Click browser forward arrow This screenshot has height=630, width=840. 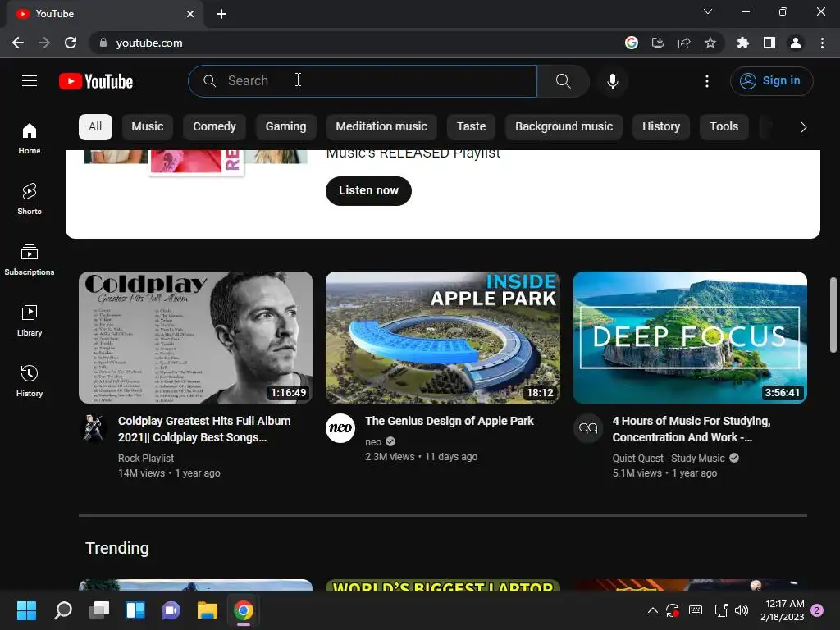point(44,43)
